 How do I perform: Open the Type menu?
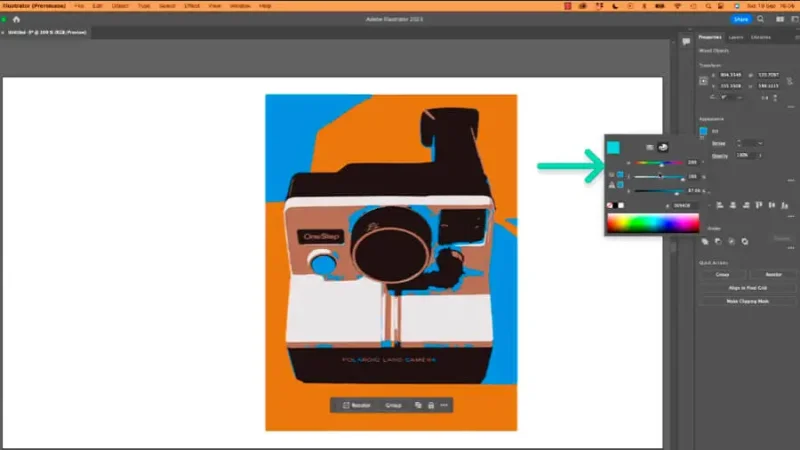144,6
